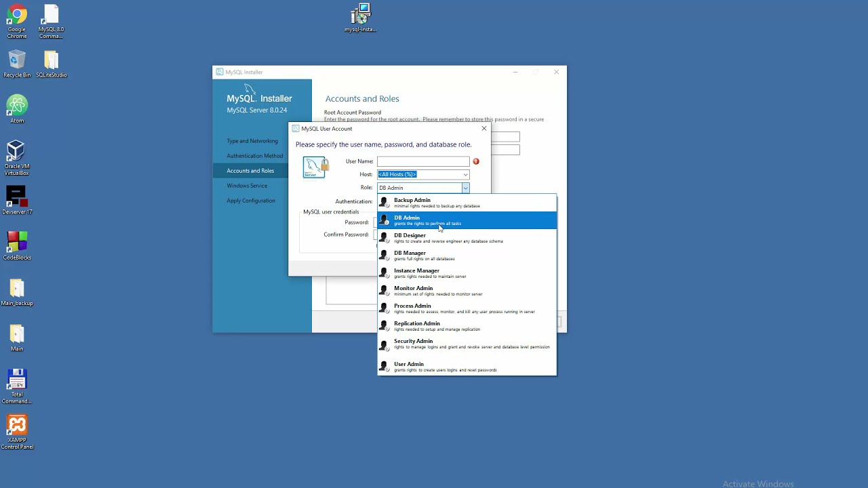868x488 pixels.
Task: Click the MySQL user account lock icon
Action: coord(315,167)
